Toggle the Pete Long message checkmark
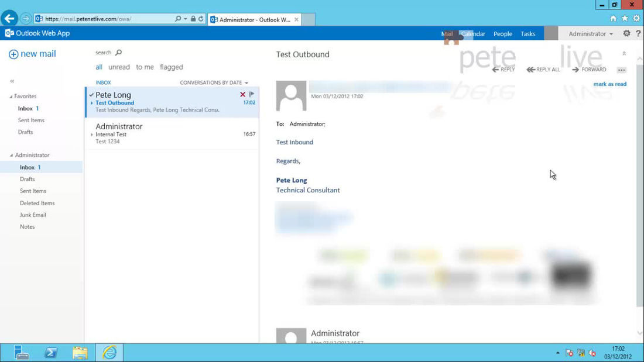 (x=91, y=95)
